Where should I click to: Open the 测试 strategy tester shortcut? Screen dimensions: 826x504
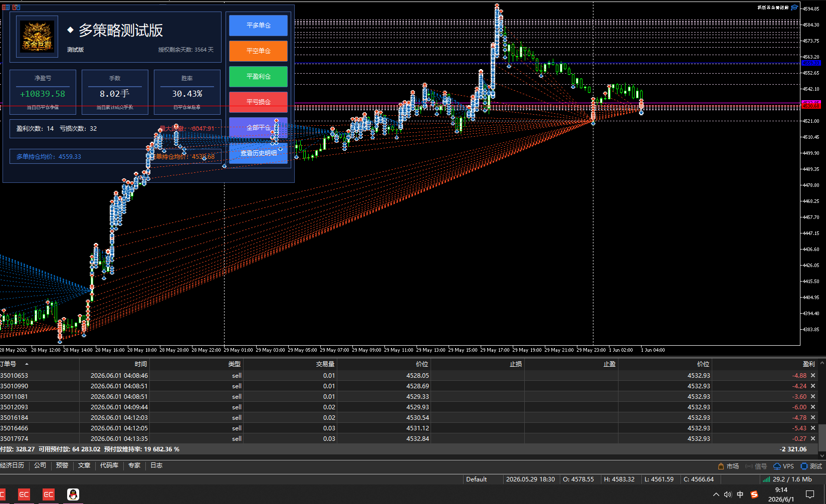[811, 466]
